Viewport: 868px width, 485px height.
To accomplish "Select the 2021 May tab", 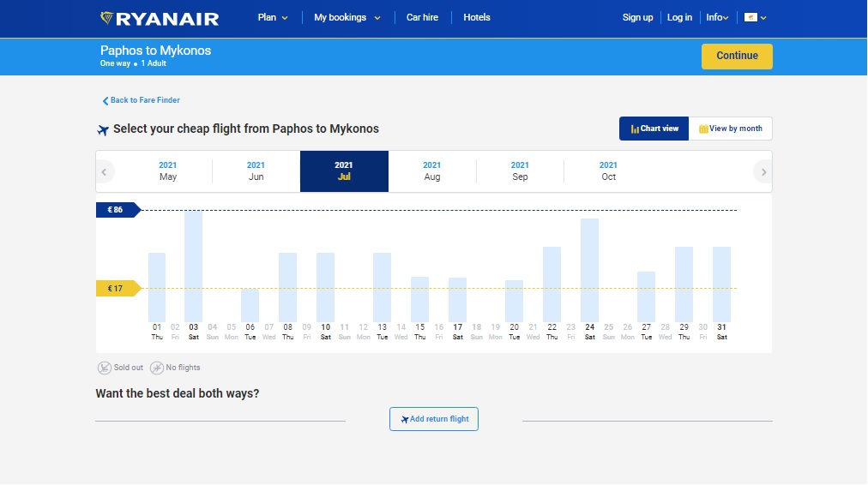I will coord(168,171).
